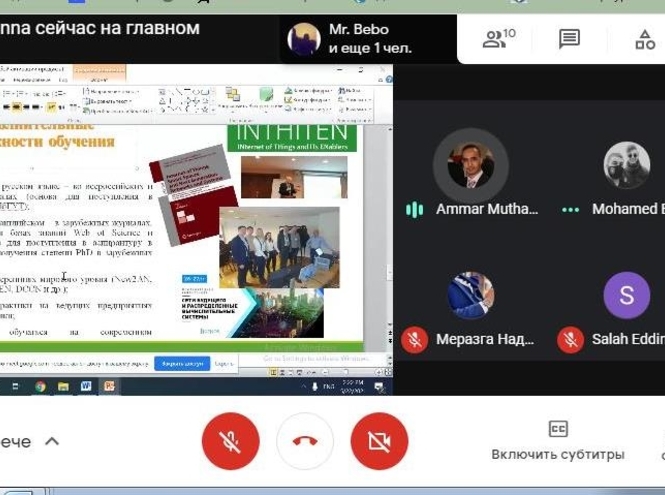Switch to Slide Sorter view icon
Image resolution: width=665 pixels, height=495 pixels.
(282, 372)
